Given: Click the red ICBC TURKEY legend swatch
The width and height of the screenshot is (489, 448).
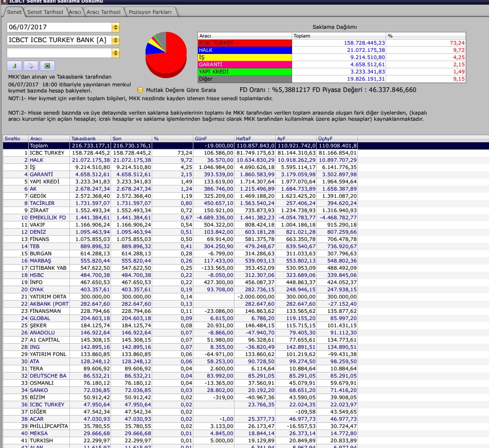Looking at the screenshot, I should click(245, 43).
